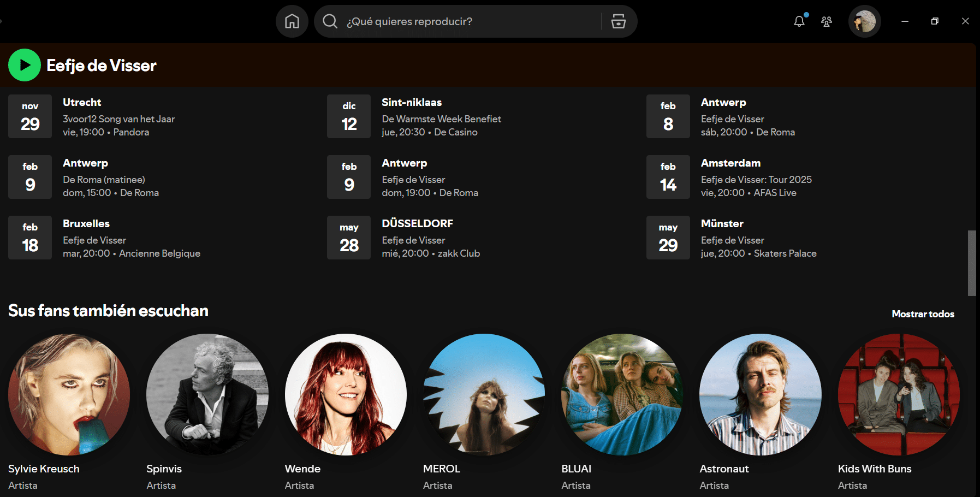
Task: Click the Spinvis name label
Action: pyautogui.click(x=164, y=469)
